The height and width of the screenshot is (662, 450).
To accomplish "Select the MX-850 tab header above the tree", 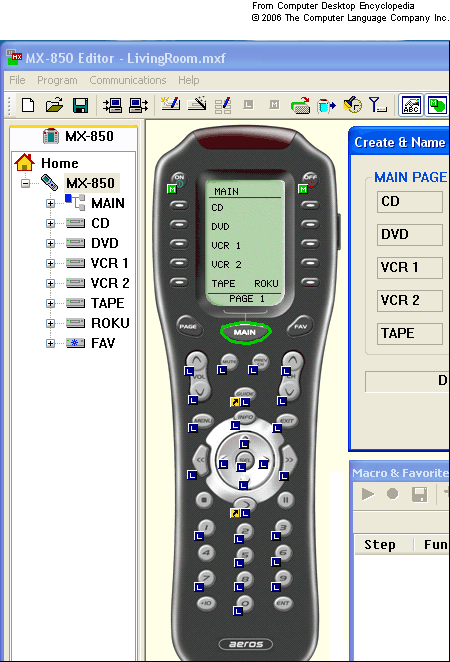I will point(73,136).
